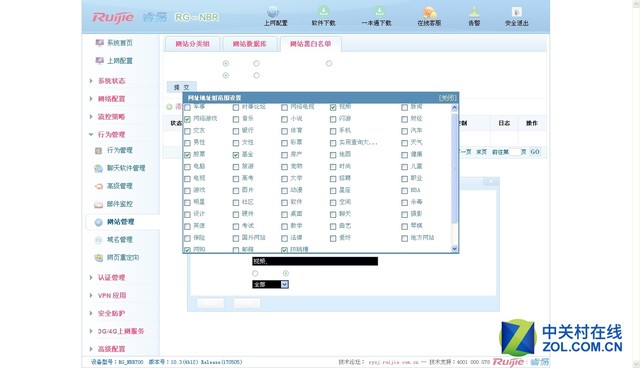Uncheck the 网络游戏 checkbox
Viewport: 640px width, 368px height.
pyautogui.click(x=187, y=119)
